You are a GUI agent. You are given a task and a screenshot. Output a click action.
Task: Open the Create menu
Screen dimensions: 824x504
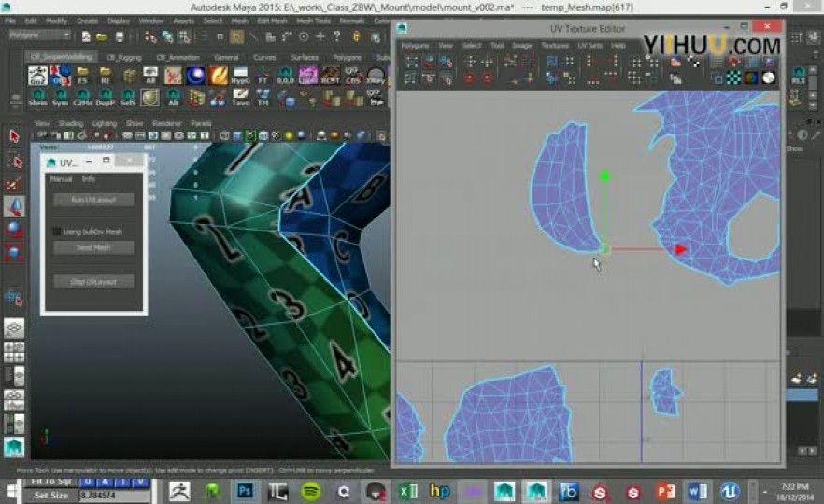click(87, 21)
